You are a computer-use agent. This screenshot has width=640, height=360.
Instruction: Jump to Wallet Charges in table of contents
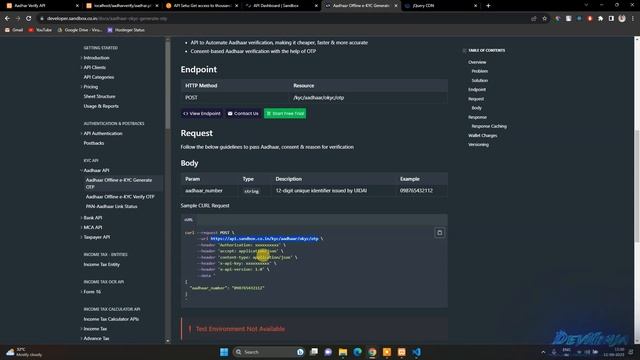482,136
